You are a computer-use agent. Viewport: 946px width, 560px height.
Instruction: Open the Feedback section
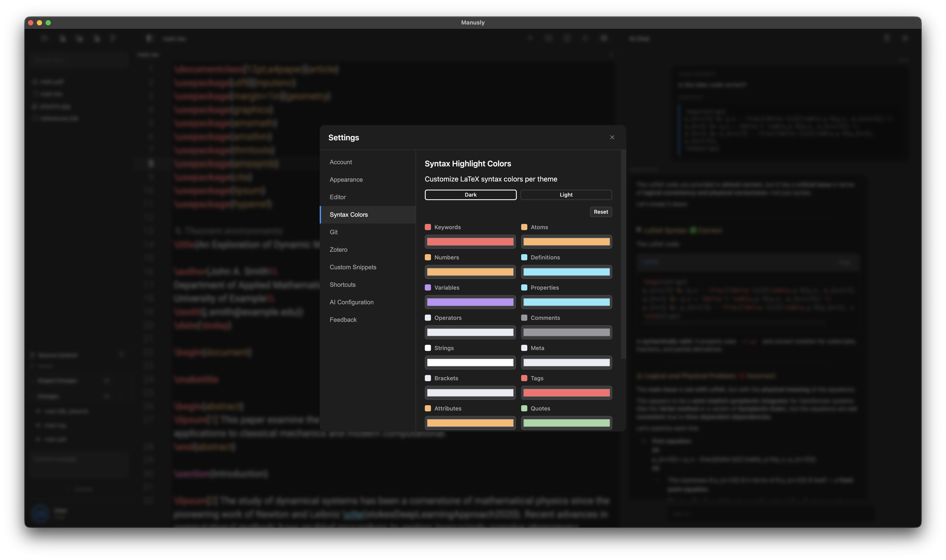click(343, 319)
